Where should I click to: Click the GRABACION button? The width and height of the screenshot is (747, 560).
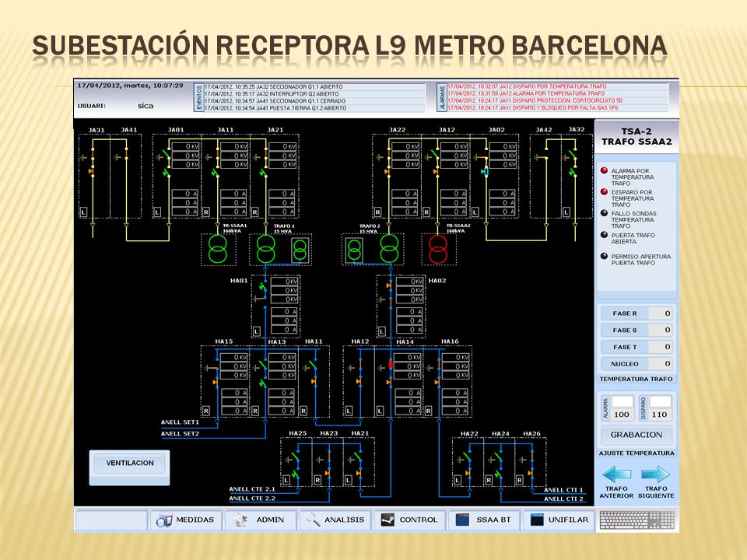point(637,435)
